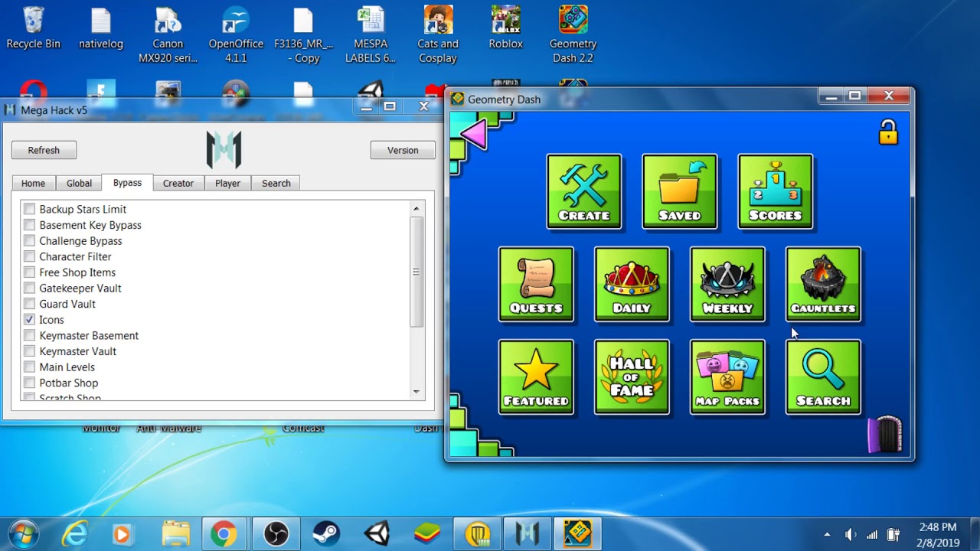Viewport: 980px width, 551px height.
Task: Open Steam from the taskbar
Action: [327, 533]
